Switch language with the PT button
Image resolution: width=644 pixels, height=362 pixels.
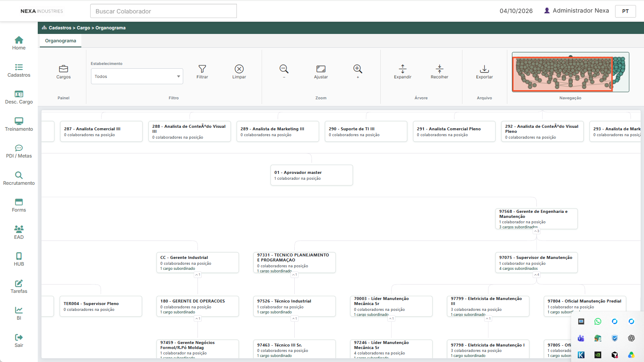(x=626, y=11)
